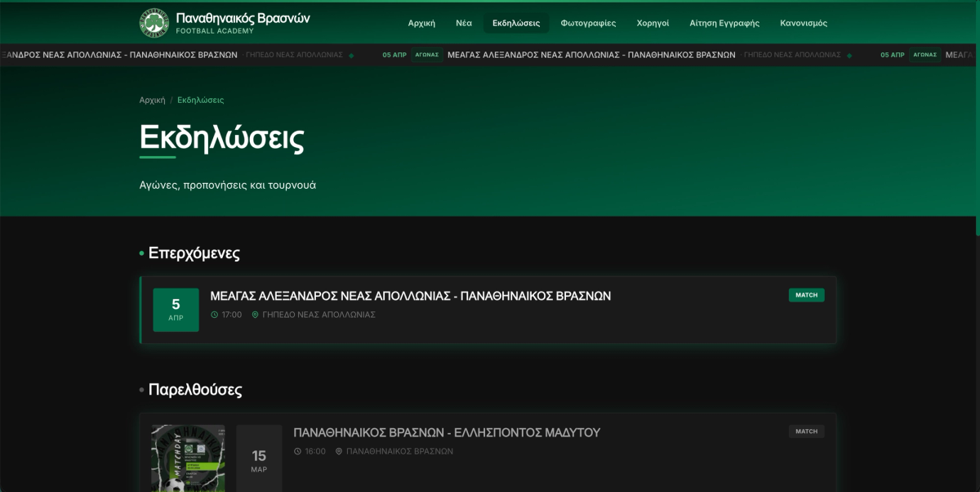Click the Panathinaikos club logo emblem
This screenshot has height=492, width=980.
[154, 23]
